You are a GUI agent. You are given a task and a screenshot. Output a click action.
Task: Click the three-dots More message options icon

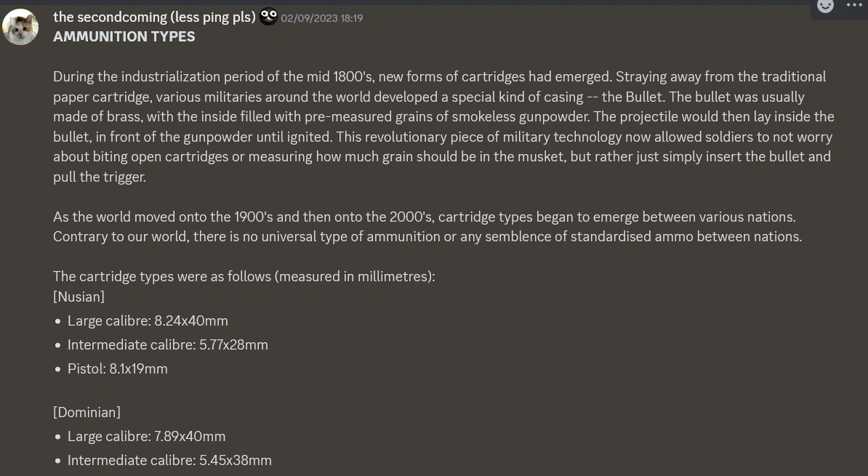coord(855,7)
